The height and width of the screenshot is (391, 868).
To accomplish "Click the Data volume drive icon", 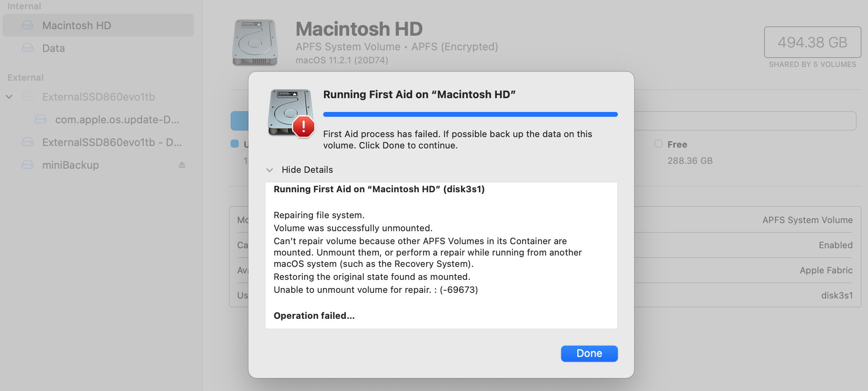I will 28,48.
